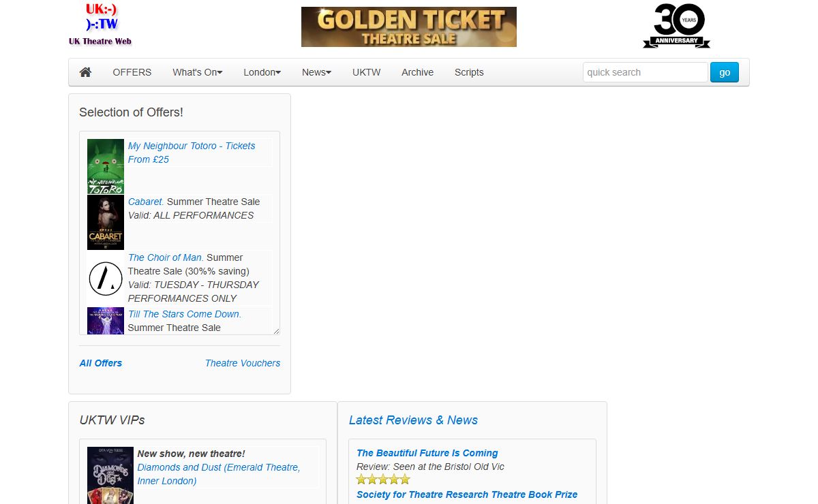Open The Choir of Man link
Viewport: 818px width, 504px height.
coord(166,257)
